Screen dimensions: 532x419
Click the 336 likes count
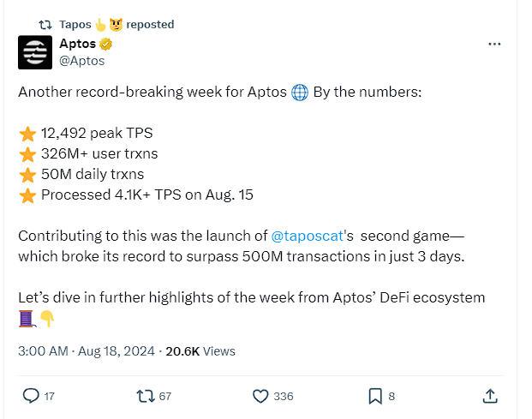tap(283, 396)
